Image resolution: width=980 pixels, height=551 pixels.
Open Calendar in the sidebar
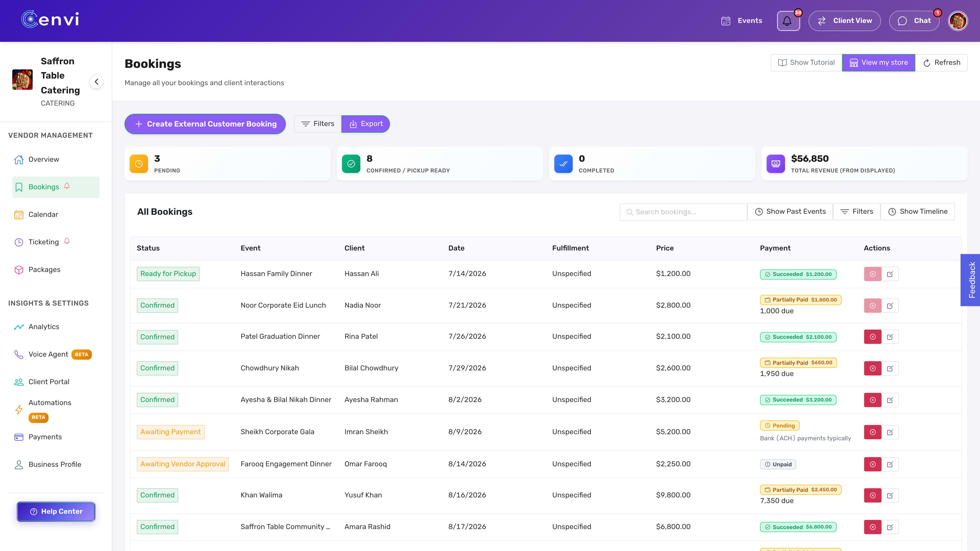click(56, 215)
